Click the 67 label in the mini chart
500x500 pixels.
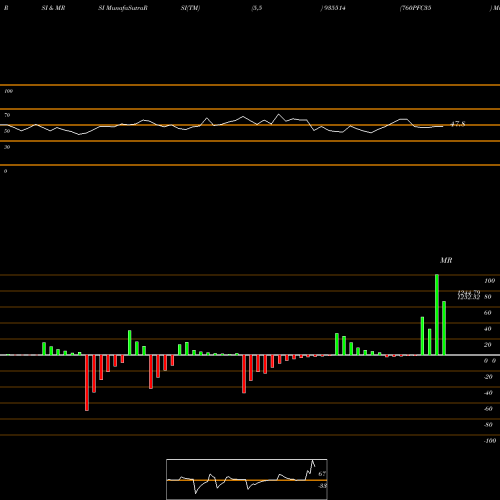click(x=322, y=474)
